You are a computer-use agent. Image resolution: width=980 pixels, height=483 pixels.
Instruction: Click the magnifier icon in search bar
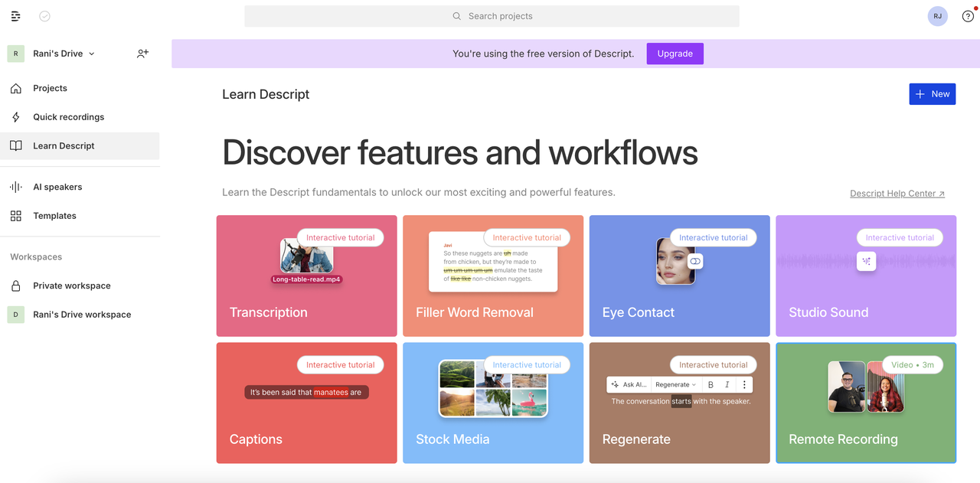457,16
